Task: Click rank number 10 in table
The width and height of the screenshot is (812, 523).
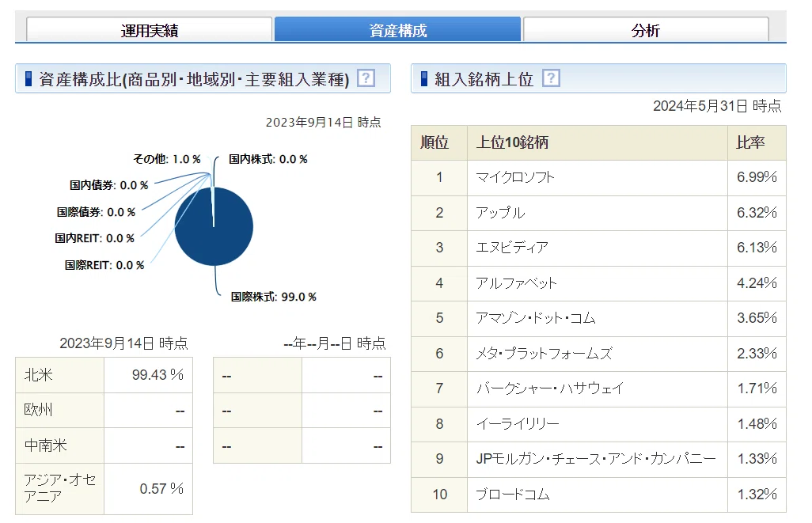Action: click(440, 495)
